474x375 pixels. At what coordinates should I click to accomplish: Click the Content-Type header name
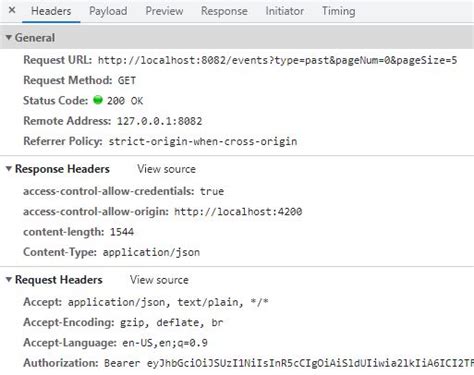point(60,252)
